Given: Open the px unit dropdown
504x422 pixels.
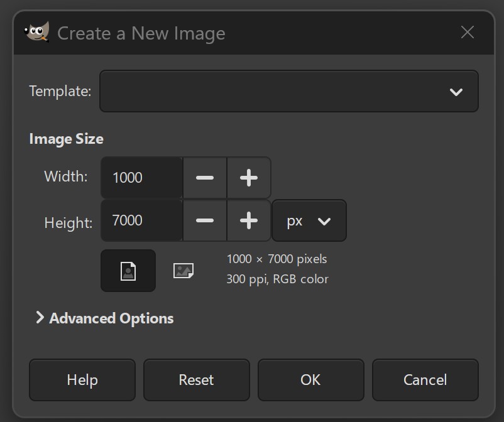Looking at the screenshot, I should click(x=309, y=221).
